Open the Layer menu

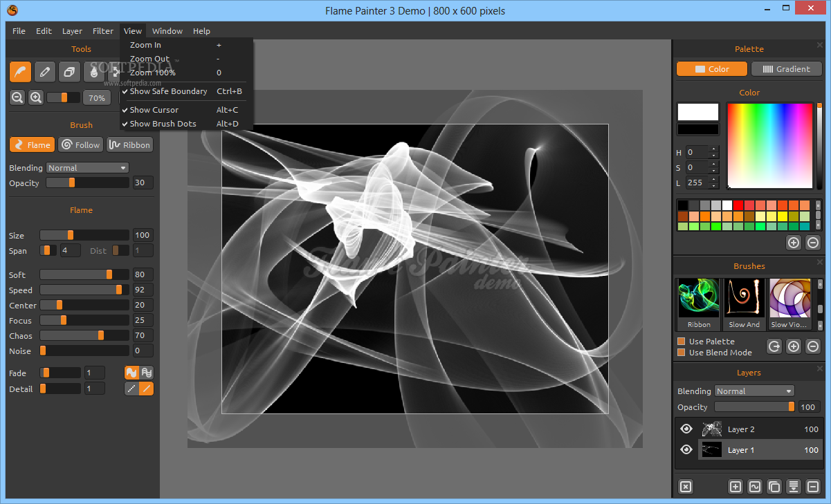click(x=72, y=31)
